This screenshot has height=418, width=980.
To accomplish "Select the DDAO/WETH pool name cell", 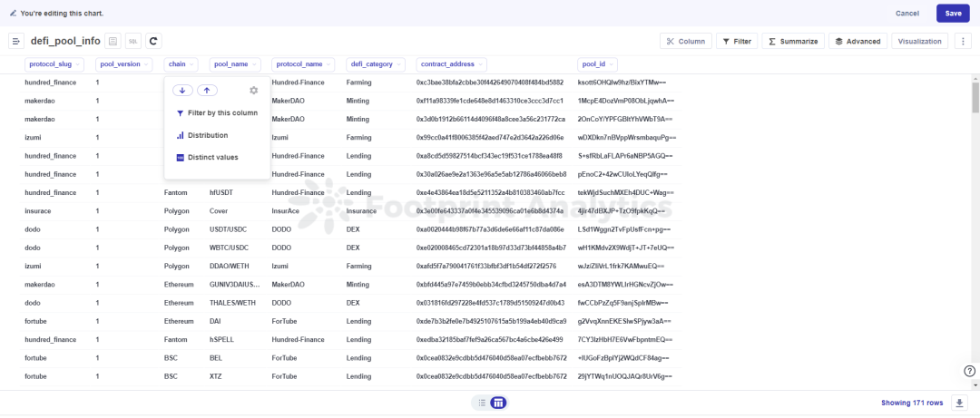I will pos(230,267).
